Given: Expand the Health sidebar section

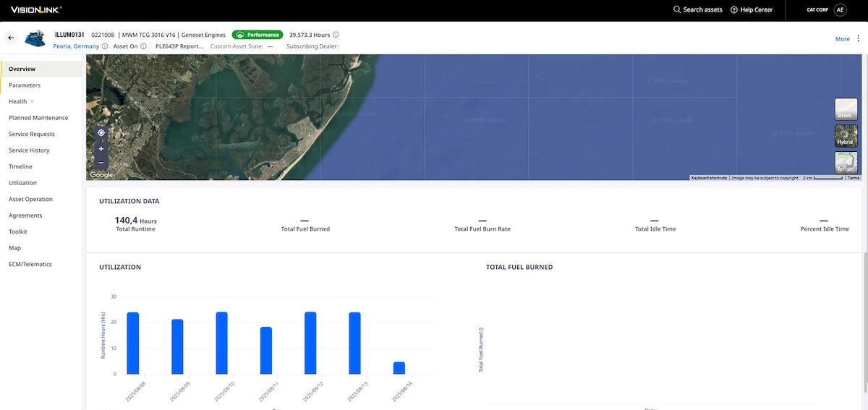Looking at the screenshot, I should [x=32, y=101].
